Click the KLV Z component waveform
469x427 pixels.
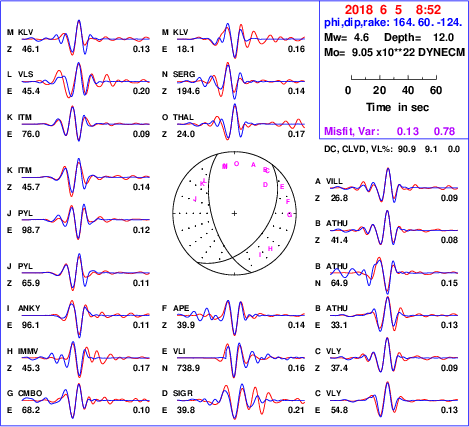(86, 38)
